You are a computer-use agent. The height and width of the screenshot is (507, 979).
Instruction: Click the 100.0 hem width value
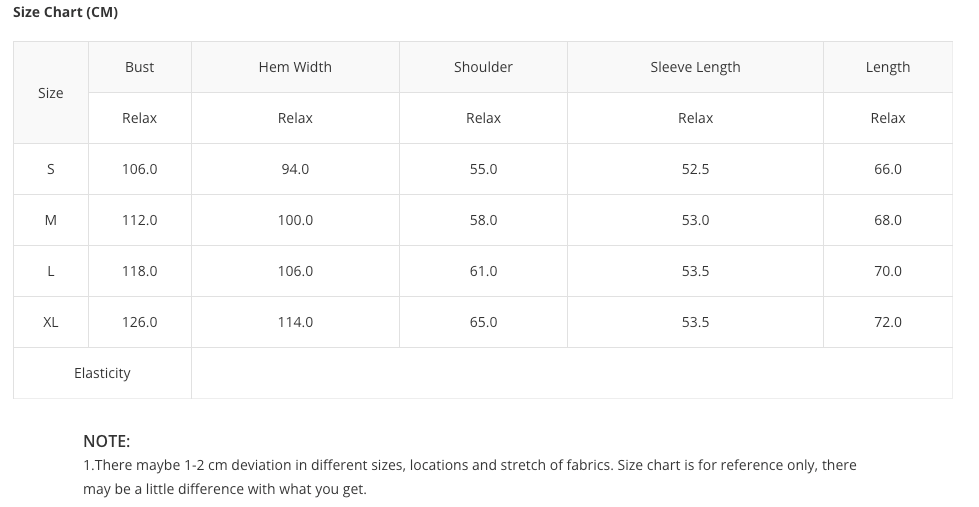tap(295, 220)
